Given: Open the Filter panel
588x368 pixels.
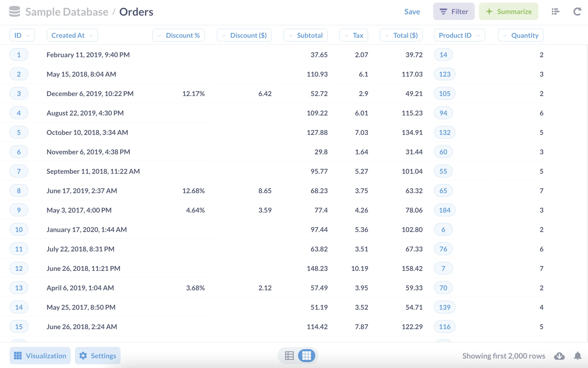Looking at the screenshot, I should [x=454, y=11].
